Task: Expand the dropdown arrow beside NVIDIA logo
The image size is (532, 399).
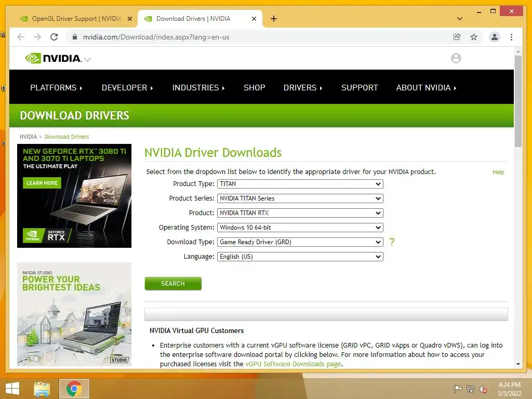Action: click(87, 59)
